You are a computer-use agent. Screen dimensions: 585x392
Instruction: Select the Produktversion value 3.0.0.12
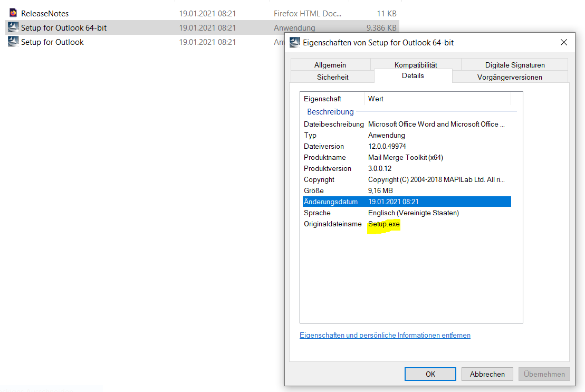click(x=380, y=168)
